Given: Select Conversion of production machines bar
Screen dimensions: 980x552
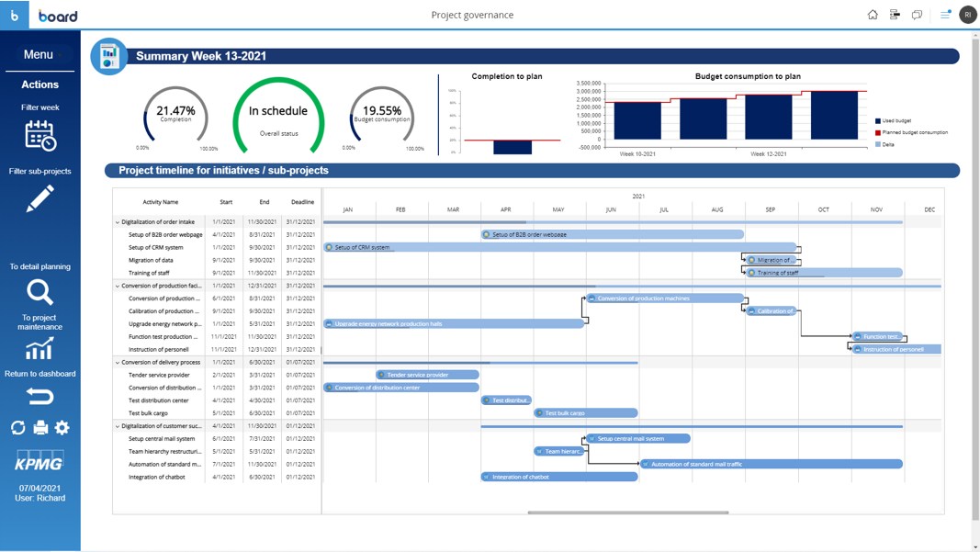Looking at the screenshot, I should [x=665, y=299].
